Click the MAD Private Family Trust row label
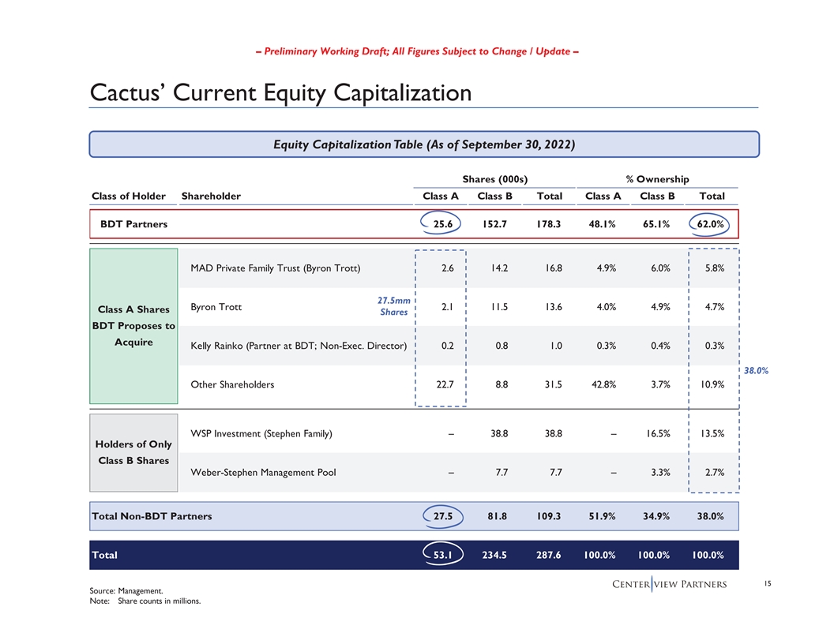 (x=275, y=268)
